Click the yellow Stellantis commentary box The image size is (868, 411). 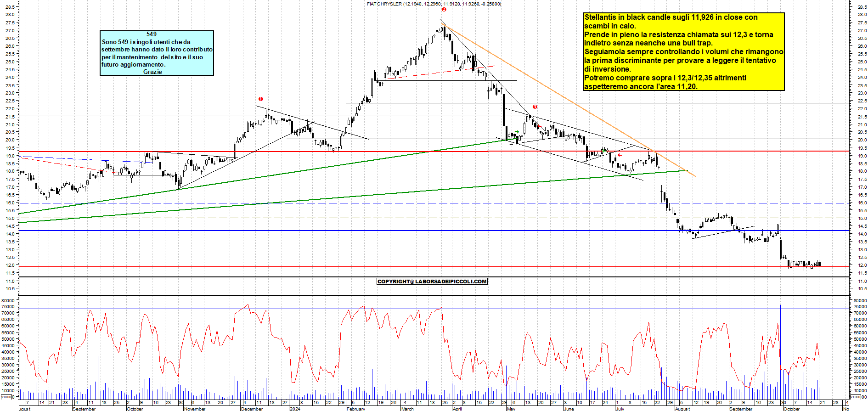click(x=683, y=51)
